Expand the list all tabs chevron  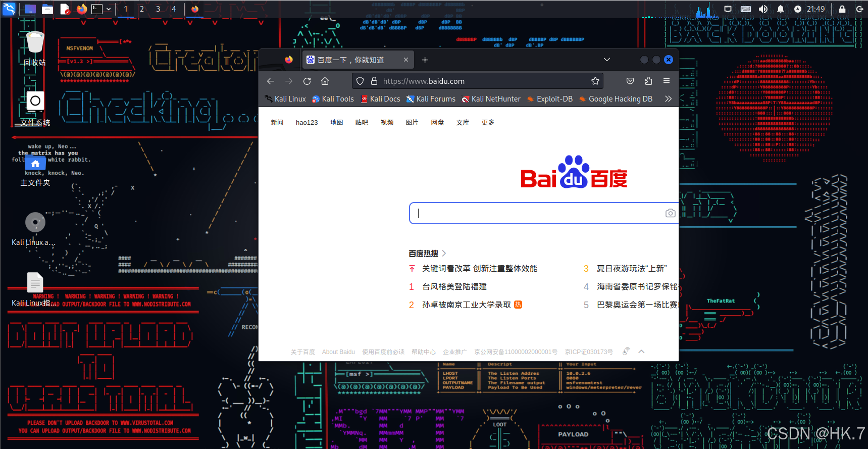click(607, 60)
